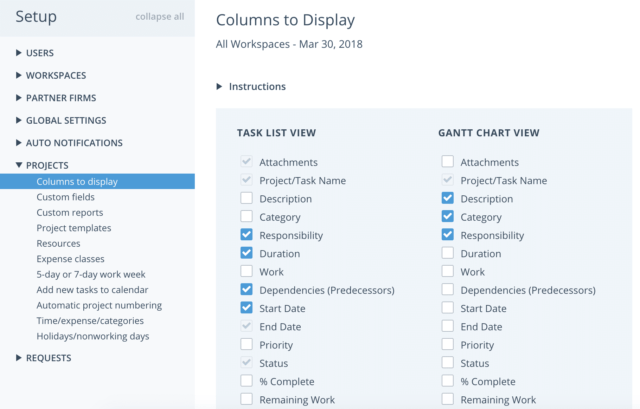640x409 pixels.
Task: Expand the Instructions disclosure triangle
Action: 219,87
